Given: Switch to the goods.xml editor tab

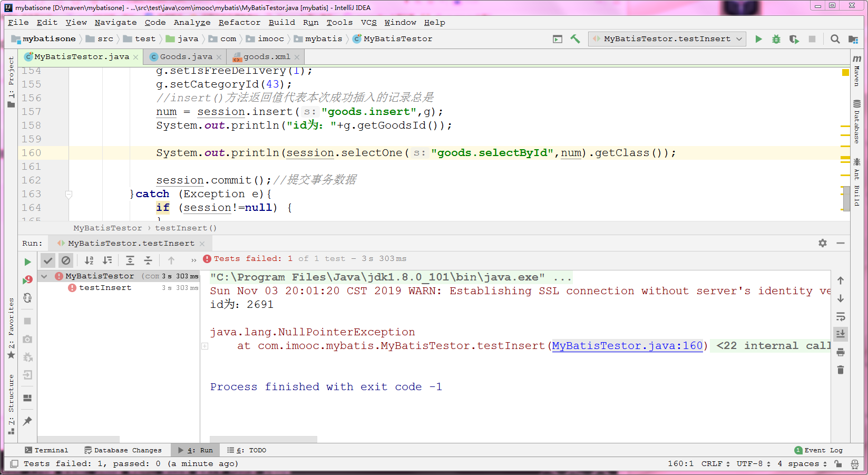Looking at the screenshot, I should click(x=267, y=57).
